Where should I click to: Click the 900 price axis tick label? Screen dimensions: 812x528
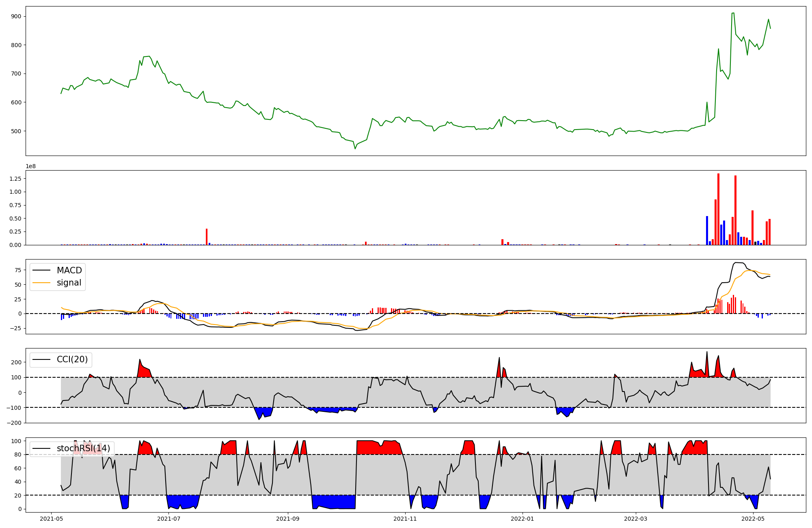(x=16, y=16)
